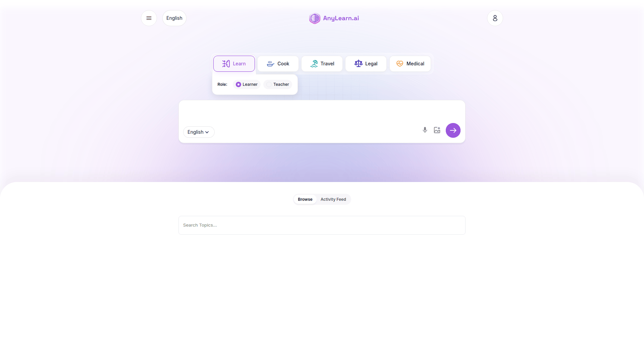This screenshot has width=644, height=362.
Task: Select the Cook category icon
Action: click(x=270, y=64)
